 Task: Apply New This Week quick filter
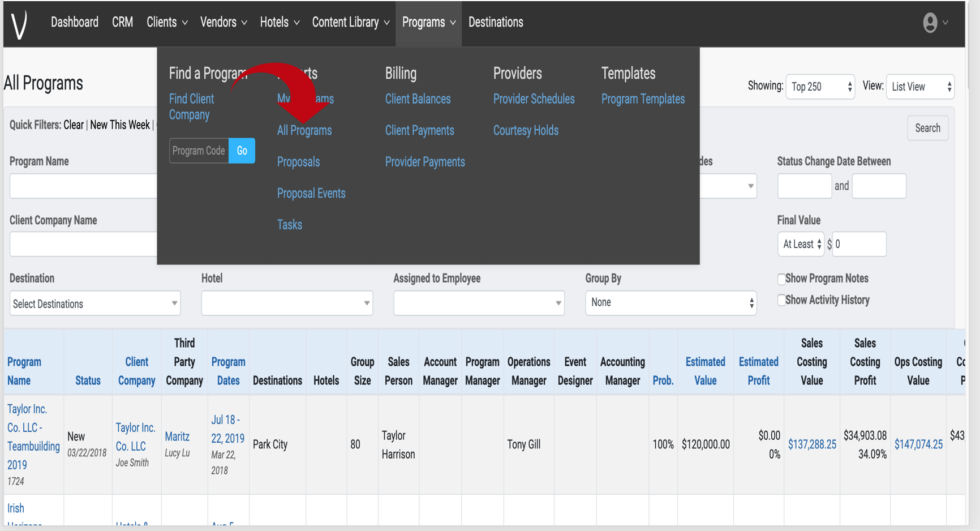[120, 125]
